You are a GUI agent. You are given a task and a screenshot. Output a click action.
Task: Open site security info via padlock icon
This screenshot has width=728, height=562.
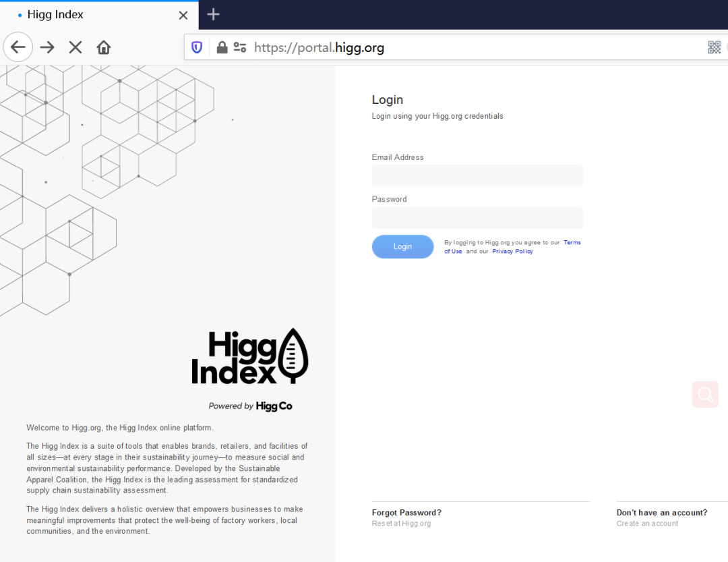coord(222,47)
